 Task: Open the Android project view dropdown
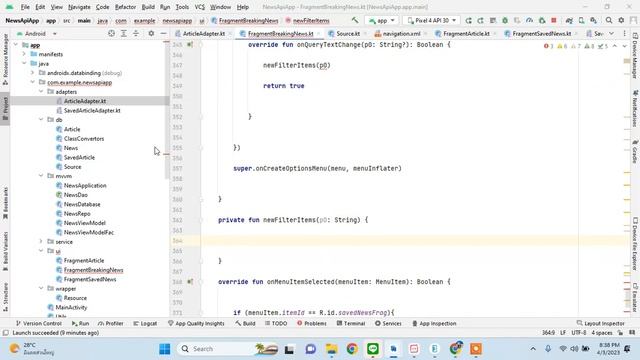coord(37,33)
